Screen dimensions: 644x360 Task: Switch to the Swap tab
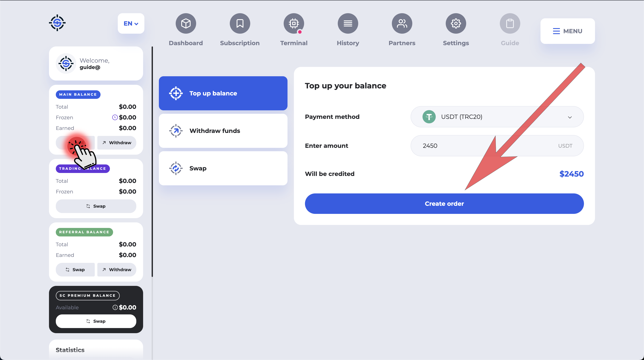coord(223,168)
